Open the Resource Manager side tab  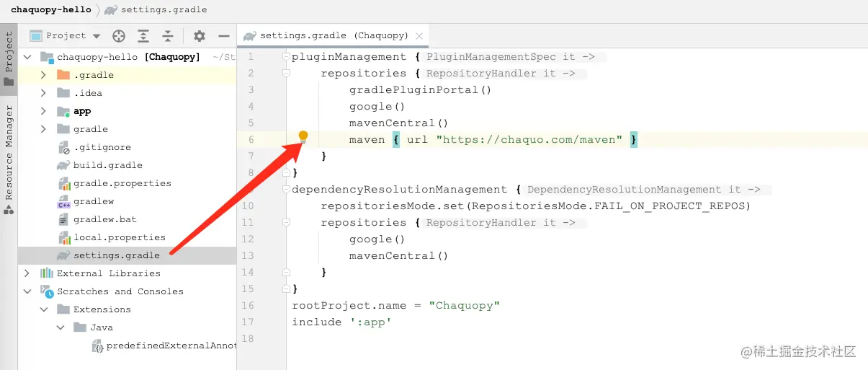(9, 159)
